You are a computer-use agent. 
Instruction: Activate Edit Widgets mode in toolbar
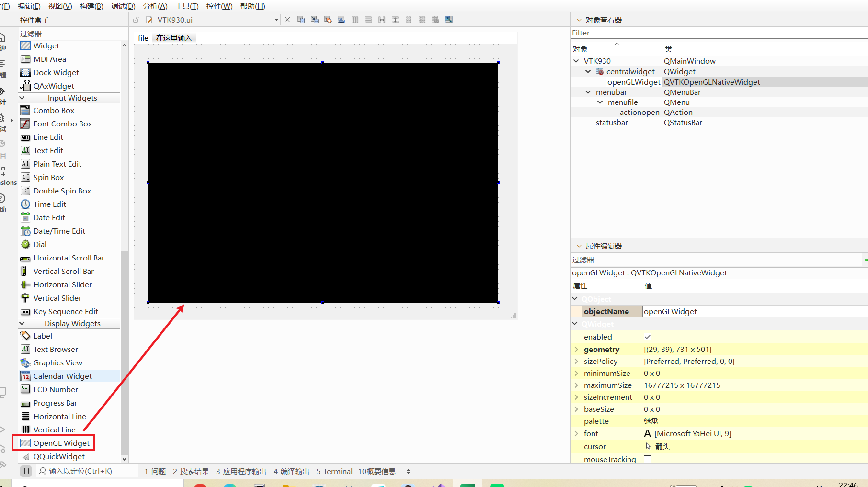(301, 20)
